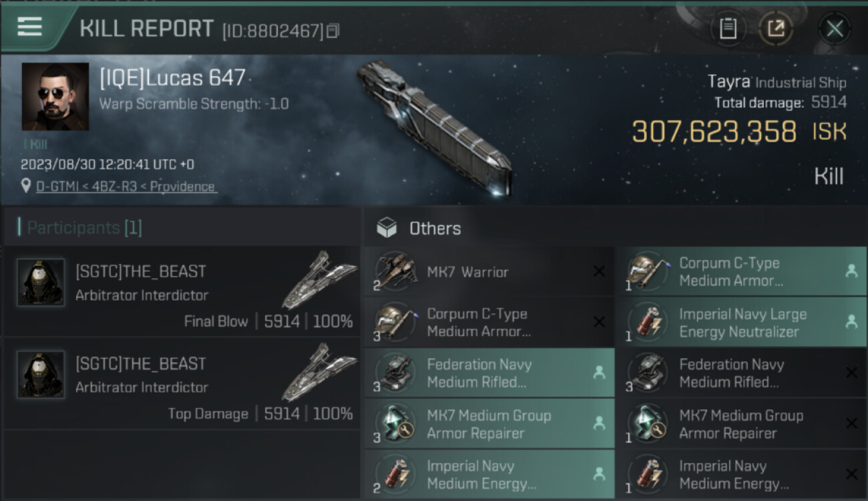Screen dimensions: 868x501
Task: Click destroyed X mark on MK7 Warrior
Action: (599, 271)
